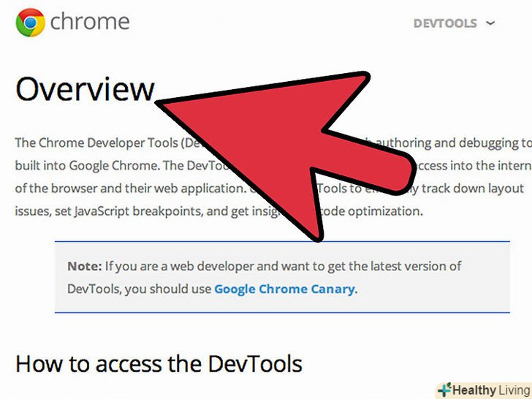Viewport: 532px width, 399px height.
Task: Click the Chrome logo icon
Action: [28, 22]
